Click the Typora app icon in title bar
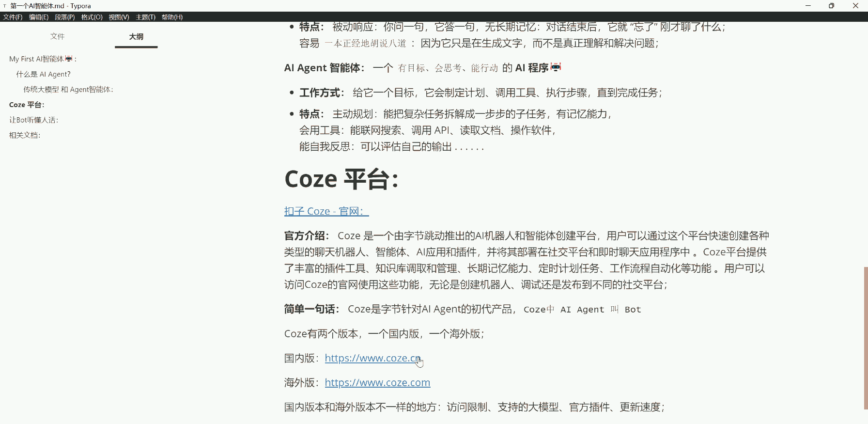This screenshot has height=424, width=868. [5, 6]
